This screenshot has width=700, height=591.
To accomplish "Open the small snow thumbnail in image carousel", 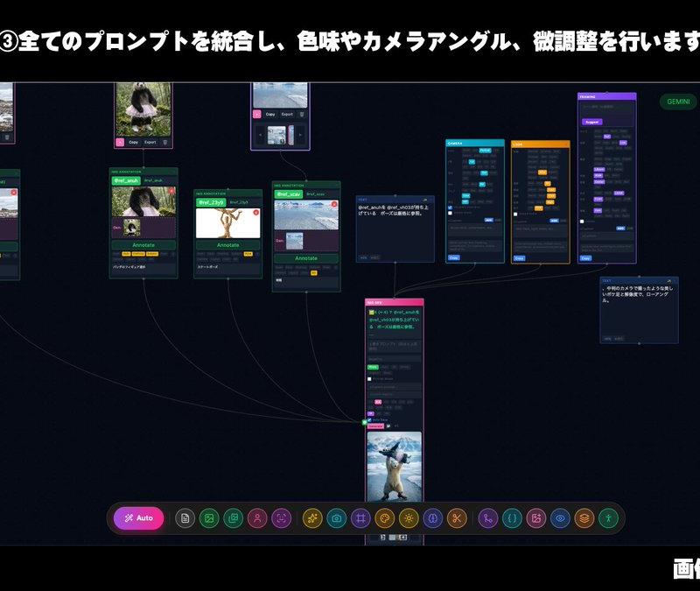I will (276, 136).
